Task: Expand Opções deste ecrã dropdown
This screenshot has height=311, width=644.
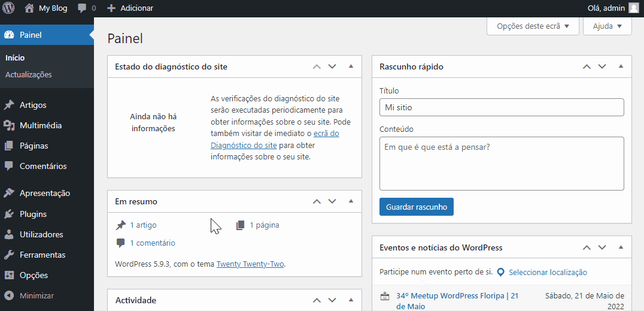Action: [533, 26]
